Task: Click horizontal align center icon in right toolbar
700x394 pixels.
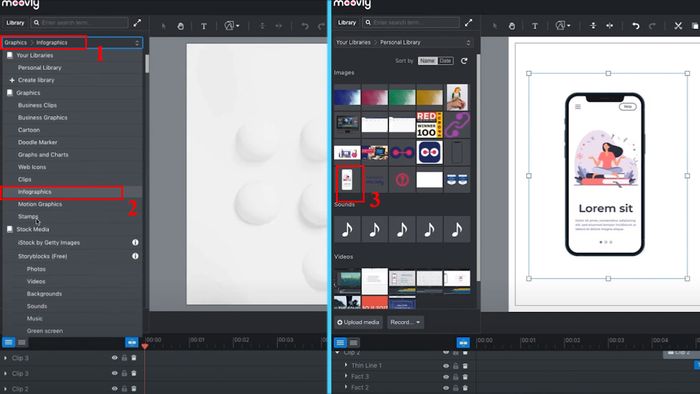Action: click(609, 26)
